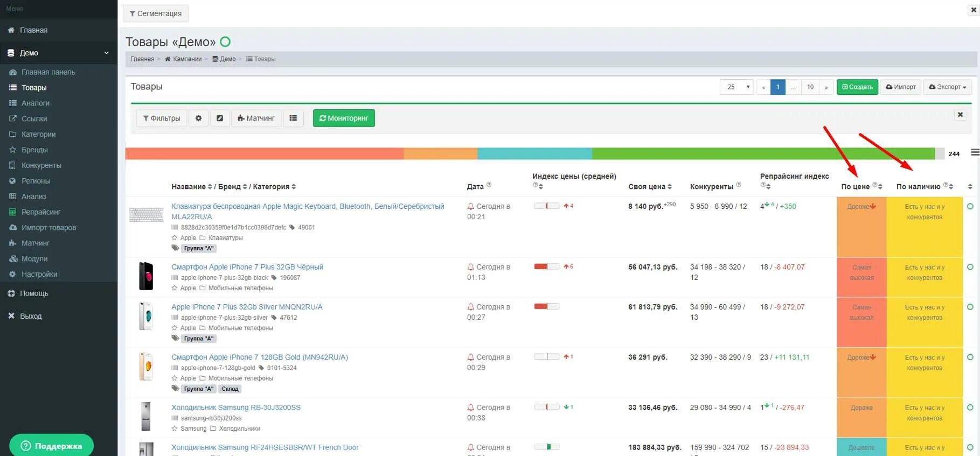Image resolution: width=980 pixels, height=456 pixels.
Task: Open the Поддержка support chat button
Action: 51,445
